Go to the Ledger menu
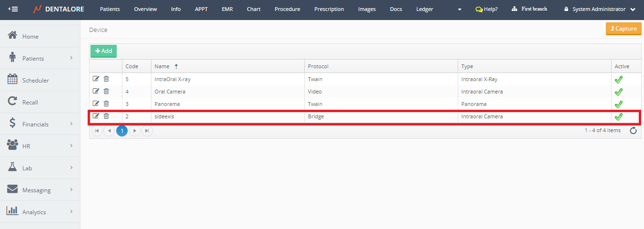The width and height of the screenshot is (644, 229). click(x=424, y=9)
